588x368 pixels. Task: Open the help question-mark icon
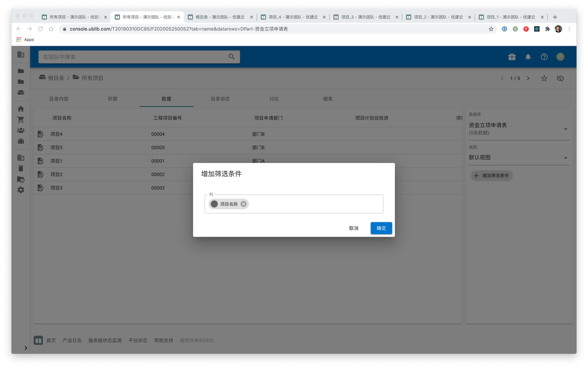tap(544, 57)
